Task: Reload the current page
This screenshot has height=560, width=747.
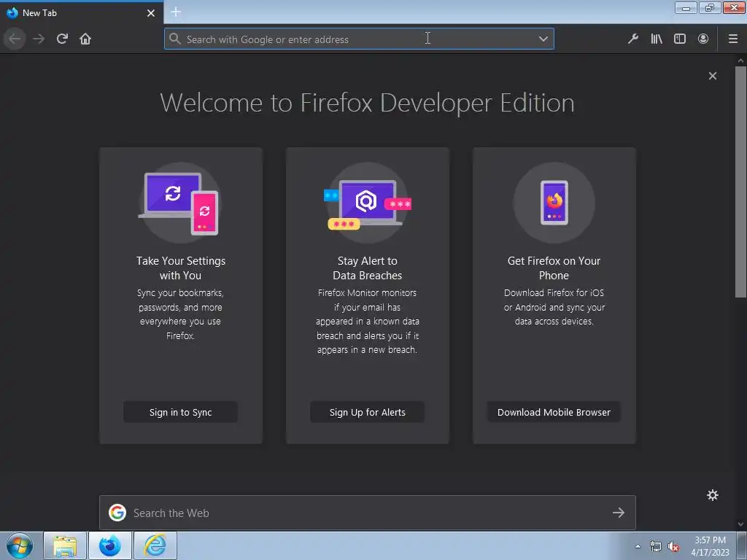Action: point(62,39)
